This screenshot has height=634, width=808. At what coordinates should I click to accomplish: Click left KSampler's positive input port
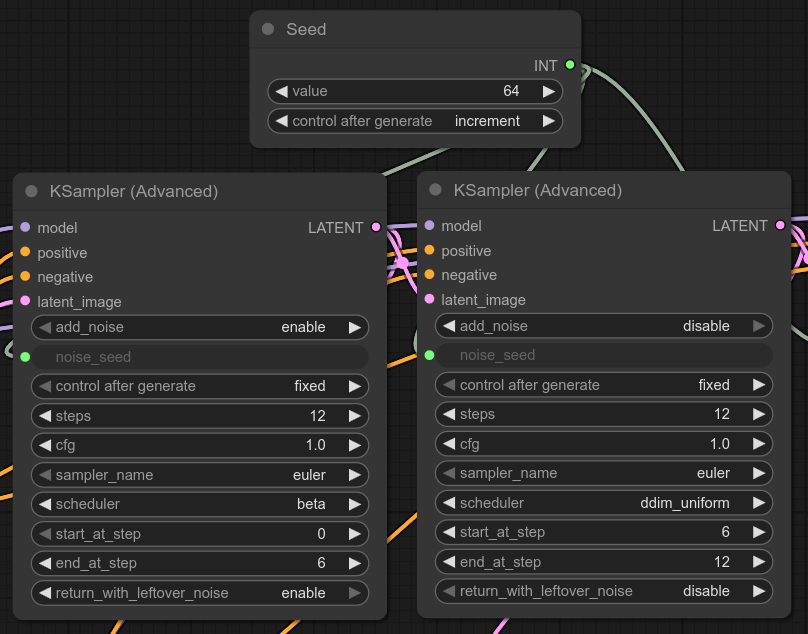coord(25,252)
